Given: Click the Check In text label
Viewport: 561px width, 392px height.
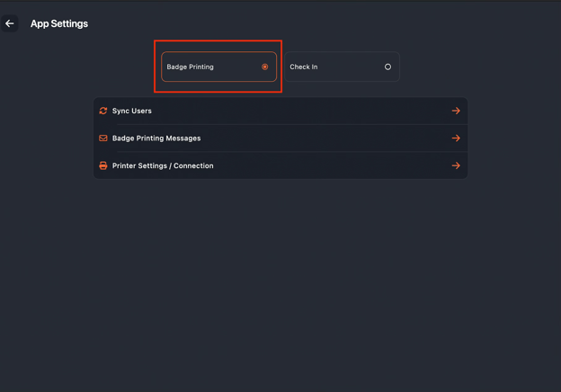Looking at the screenshot, I should click(x=304, y=67).
